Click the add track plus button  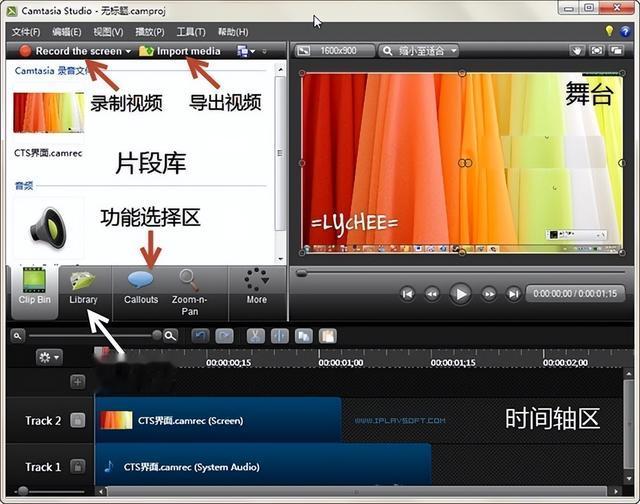pyautogui.click(x=78, y=382)
